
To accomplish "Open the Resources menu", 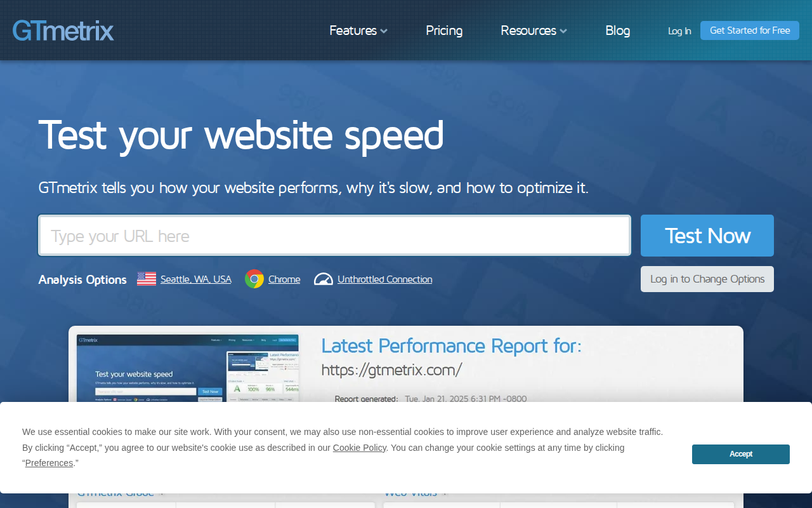I will (x=534, y=30).
